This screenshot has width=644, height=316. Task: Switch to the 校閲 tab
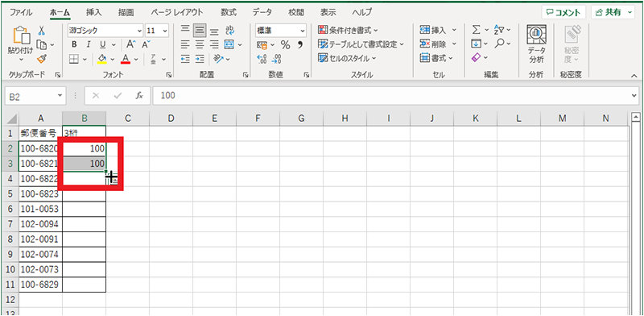coord(295,12)
